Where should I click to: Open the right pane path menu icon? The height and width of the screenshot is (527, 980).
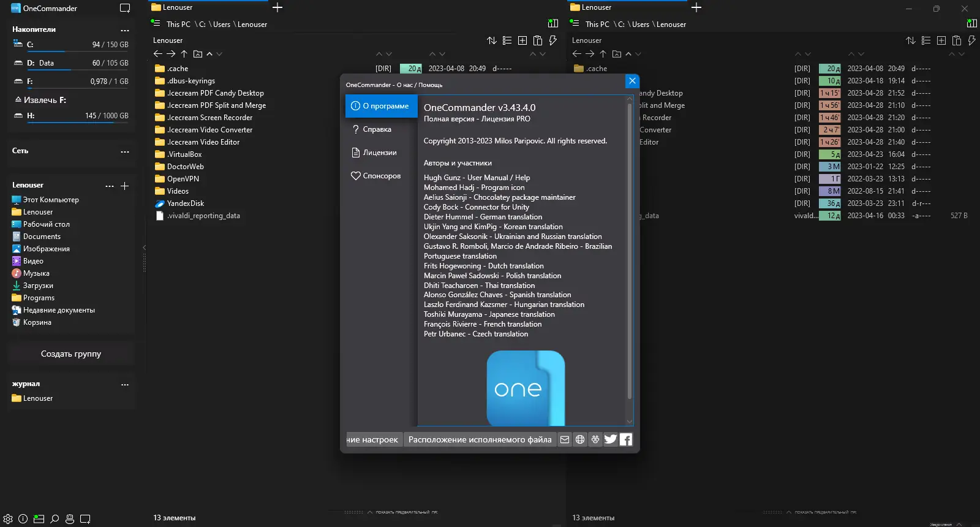point(575,23)
